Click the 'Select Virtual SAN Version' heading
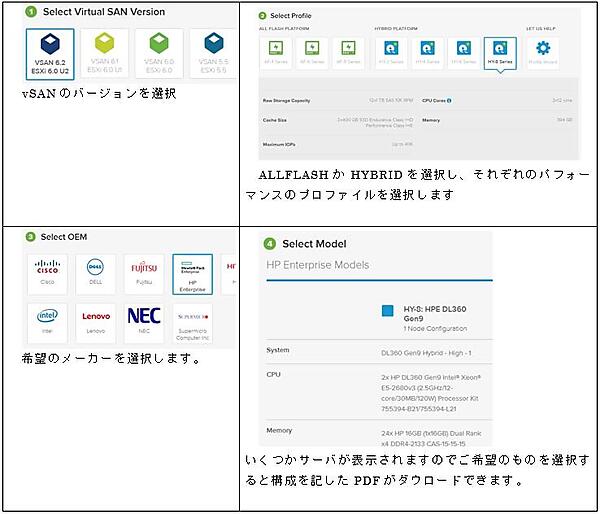The width and height of the screenshot is (600, 514). pos(104,12)
